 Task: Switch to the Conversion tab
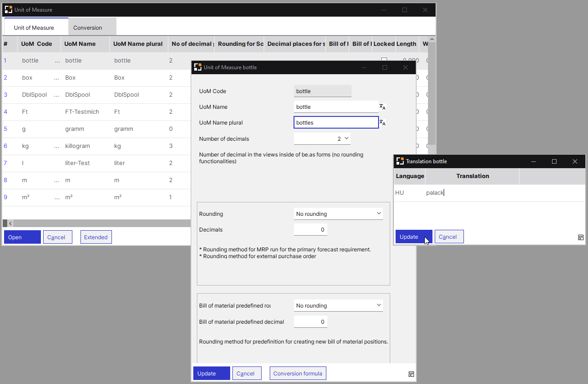(88, 27)
